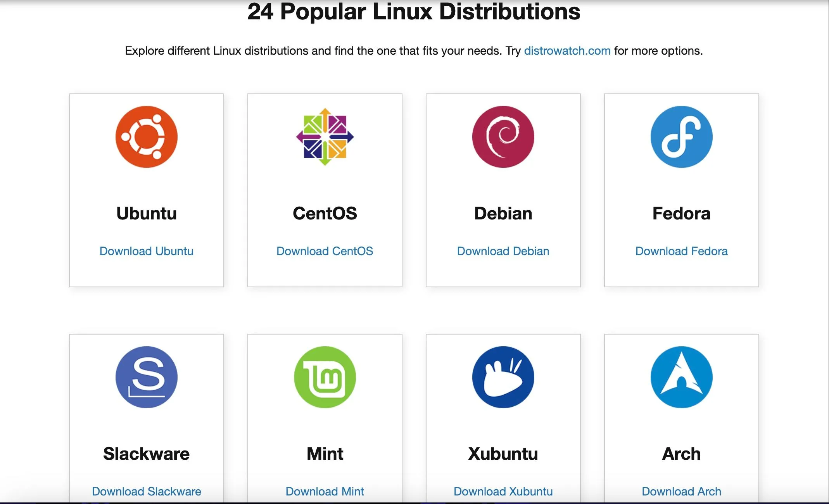Click the Download Mint link

tap(325, 491)
